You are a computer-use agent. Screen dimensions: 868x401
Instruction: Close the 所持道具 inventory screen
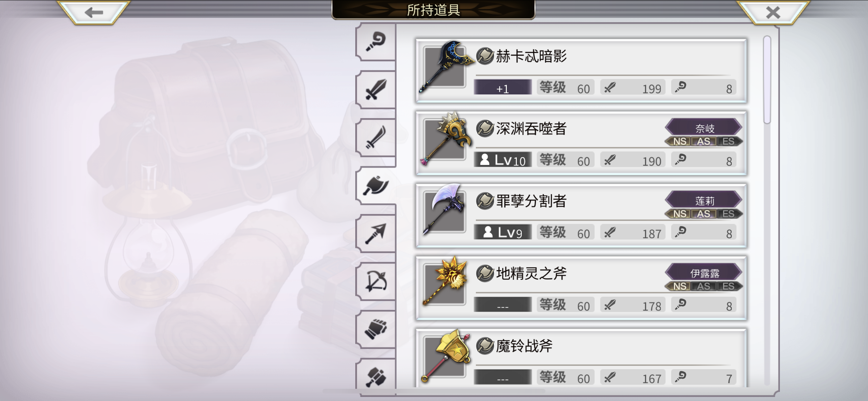pyautogui.click(x=773, y=12)
